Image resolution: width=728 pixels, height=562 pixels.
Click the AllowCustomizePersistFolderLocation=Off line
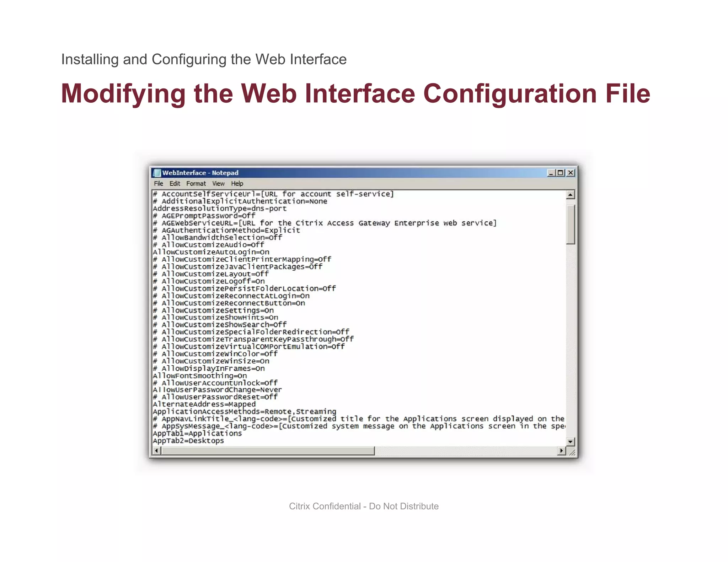[244, 288]
